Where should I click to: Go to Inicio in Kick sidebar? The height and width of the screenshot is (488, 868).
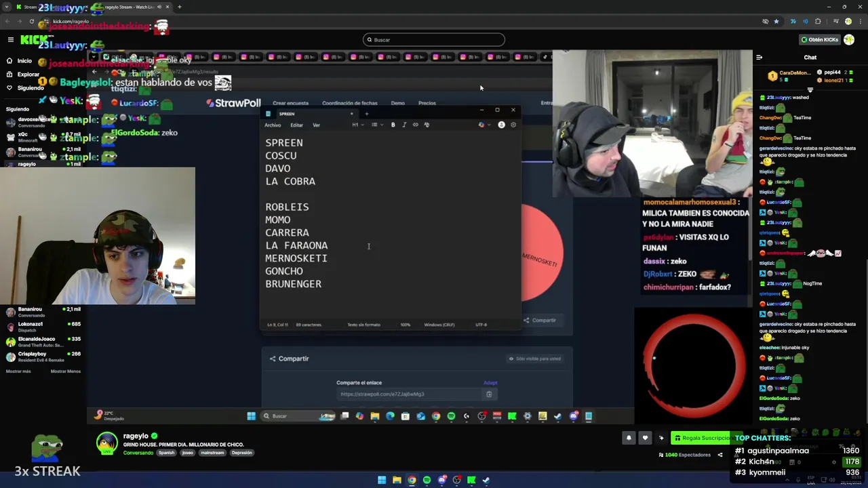tap(19, 61)
